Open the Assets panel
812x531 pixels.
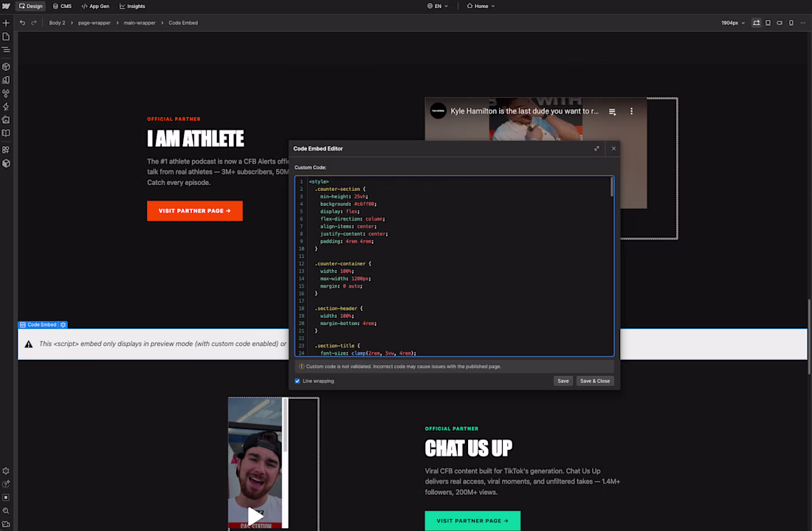pos(6,119)
